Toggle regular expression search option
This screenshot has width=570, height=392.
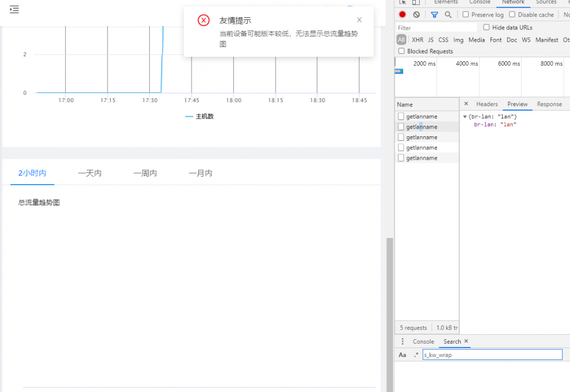pyautogui.click(x=416, y=355)
